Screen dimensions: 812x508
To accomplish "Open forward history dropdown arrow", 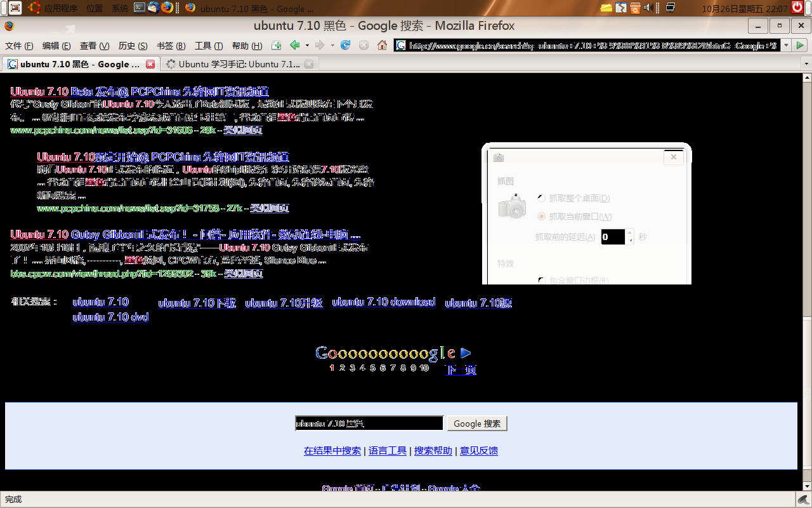I will pyautogui.click(x=332, y=45).
